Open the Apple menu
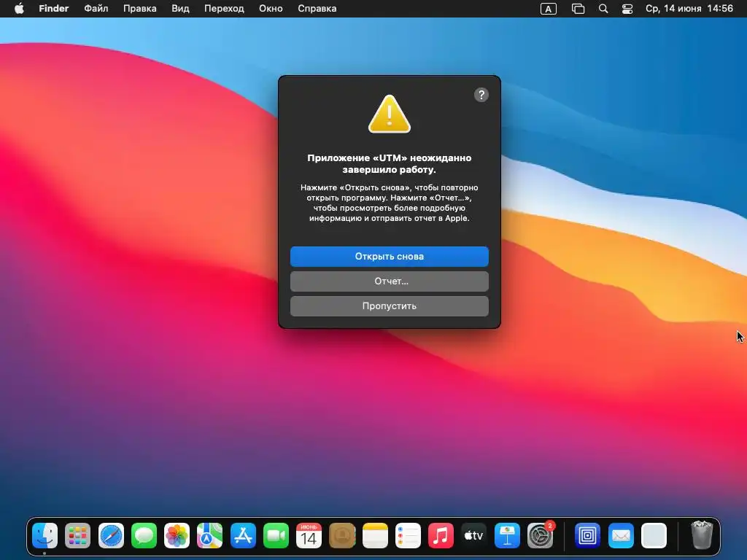The width and height of the screenshot is (747, 560). (19, 9)
